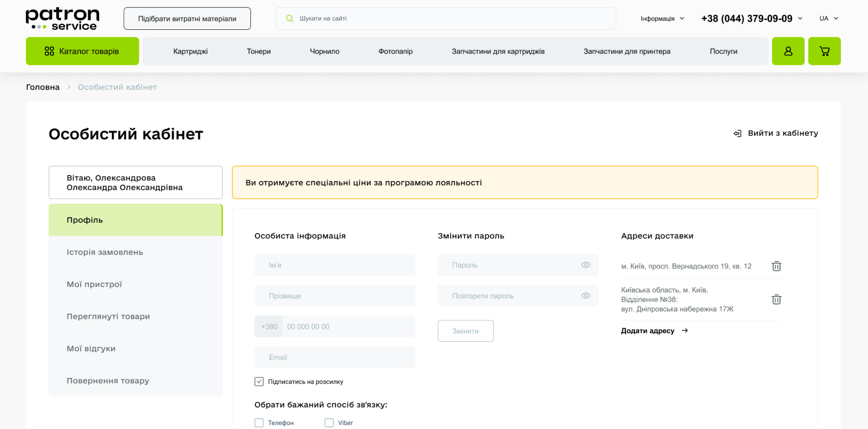Click the Patron Service logo

click(62, 19)
